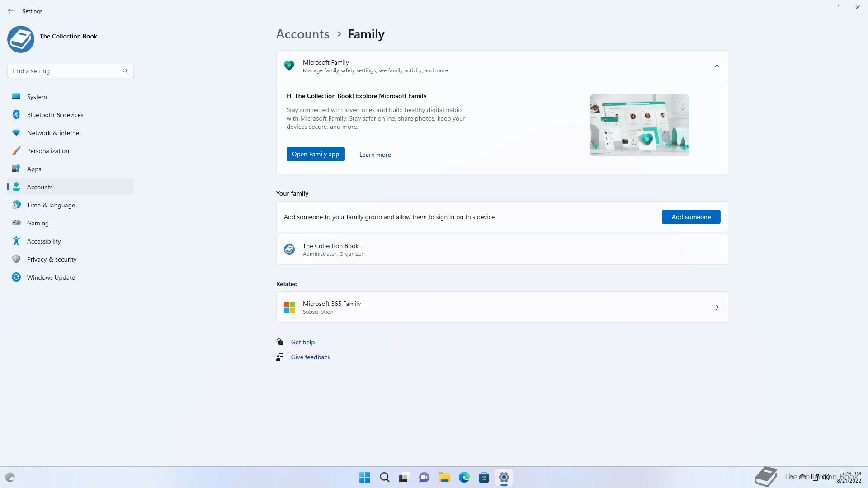Click the Windows Start button
This screenshot has width=868, height=488.
tap(364, 477)
